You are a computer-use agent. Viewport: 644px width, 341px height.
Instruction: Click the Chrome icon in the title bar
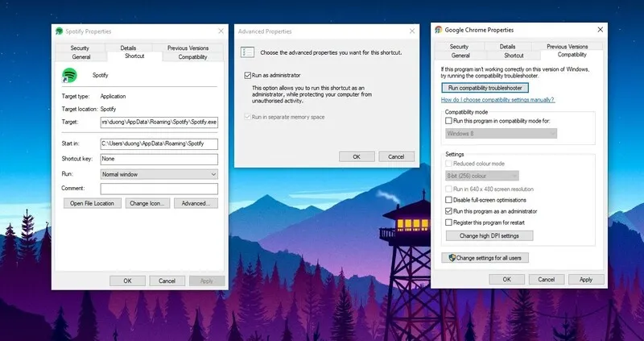click(439, 30)
